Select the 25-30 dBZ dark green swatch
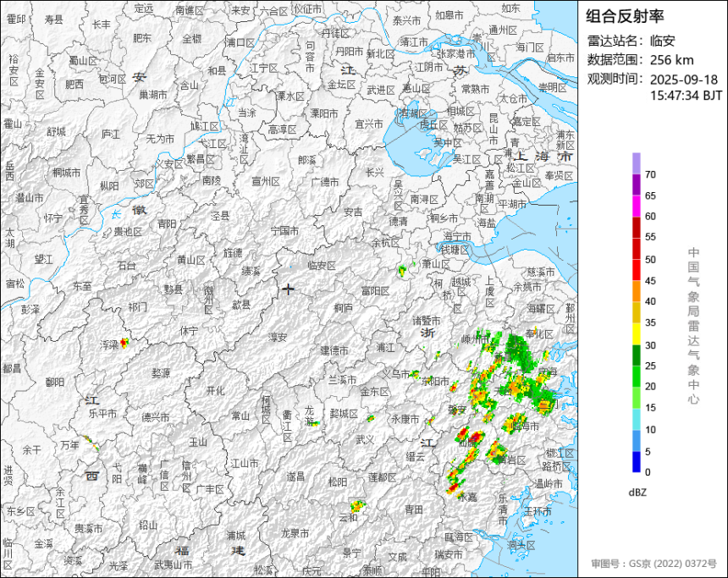 pos(636,355)
